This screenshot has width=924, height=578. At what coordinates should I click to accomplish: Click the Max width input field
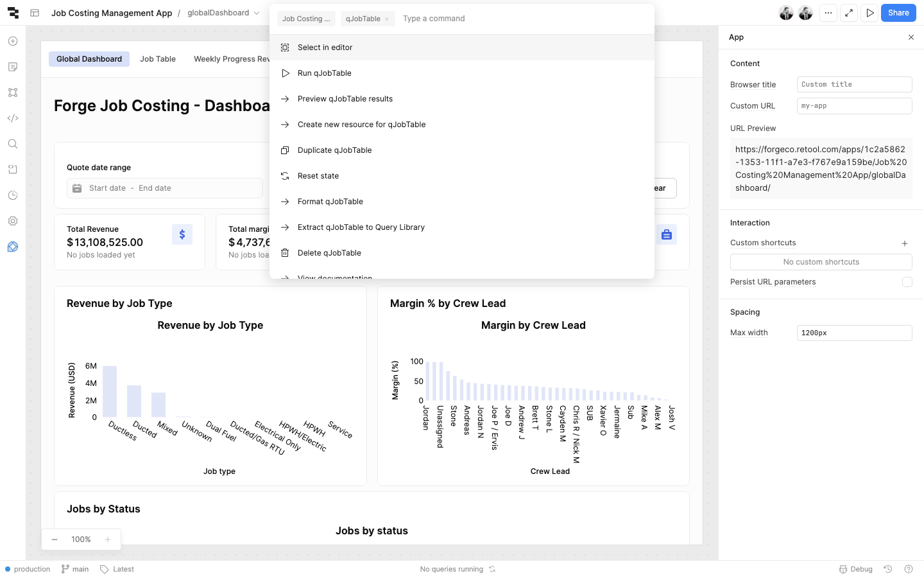(853, 333)
